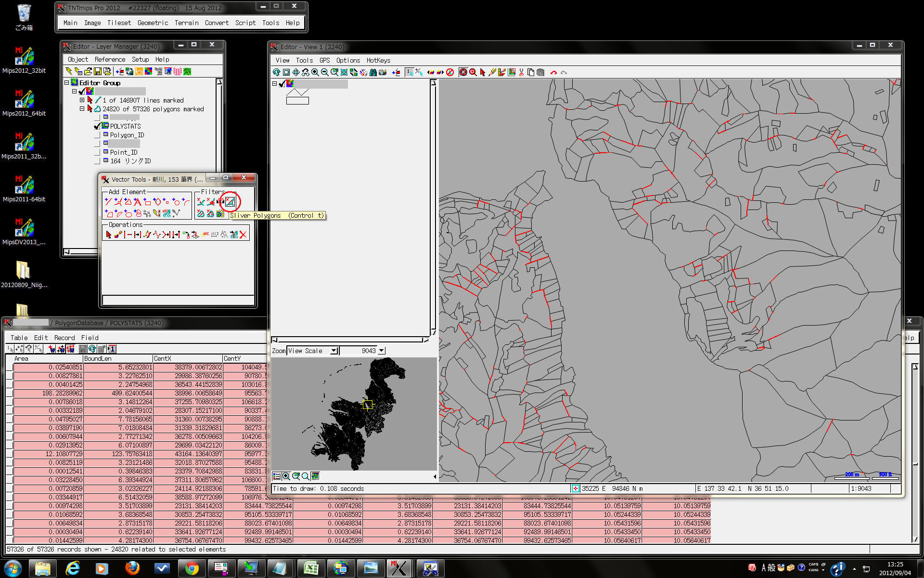Click the Refresh icon in POLYSTATS table toolbar
The width and height of the screenshot is (924, 578).
tap(92, 349)
